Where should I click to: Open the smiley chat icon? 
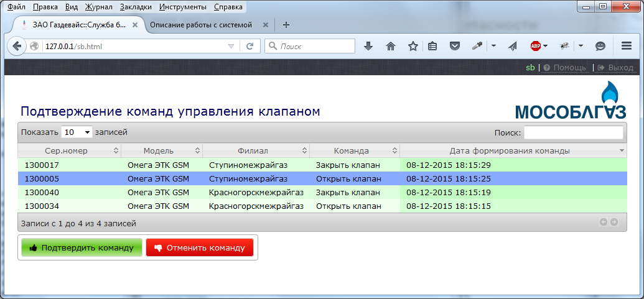[600, 47]
